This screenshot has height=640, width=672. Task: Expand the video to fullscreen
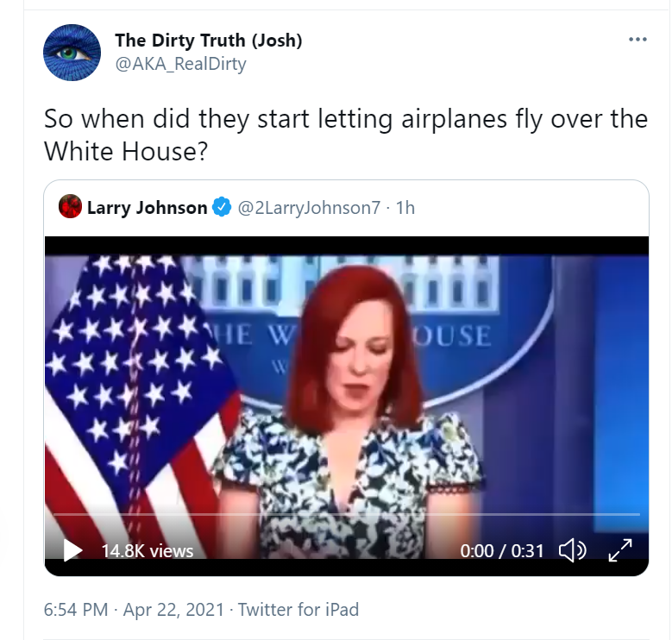click(620, 550)
